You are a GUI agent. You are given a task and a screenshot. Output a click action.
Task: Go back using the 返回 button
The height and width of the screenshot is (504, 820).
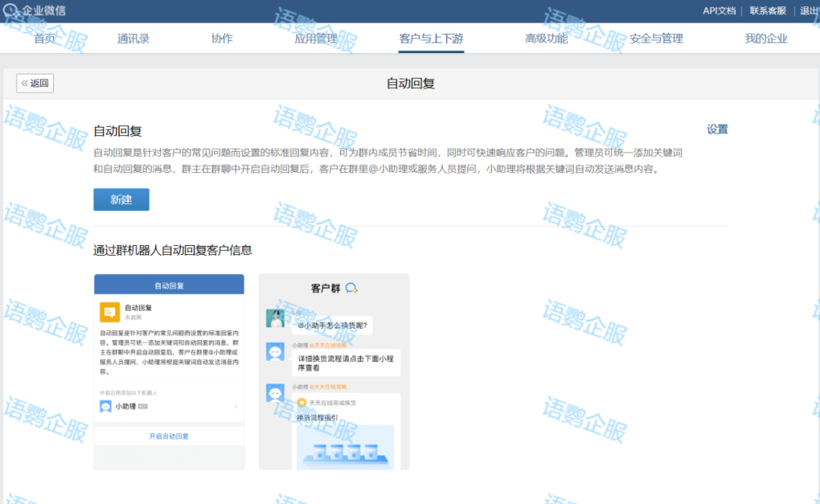point(35,83)
